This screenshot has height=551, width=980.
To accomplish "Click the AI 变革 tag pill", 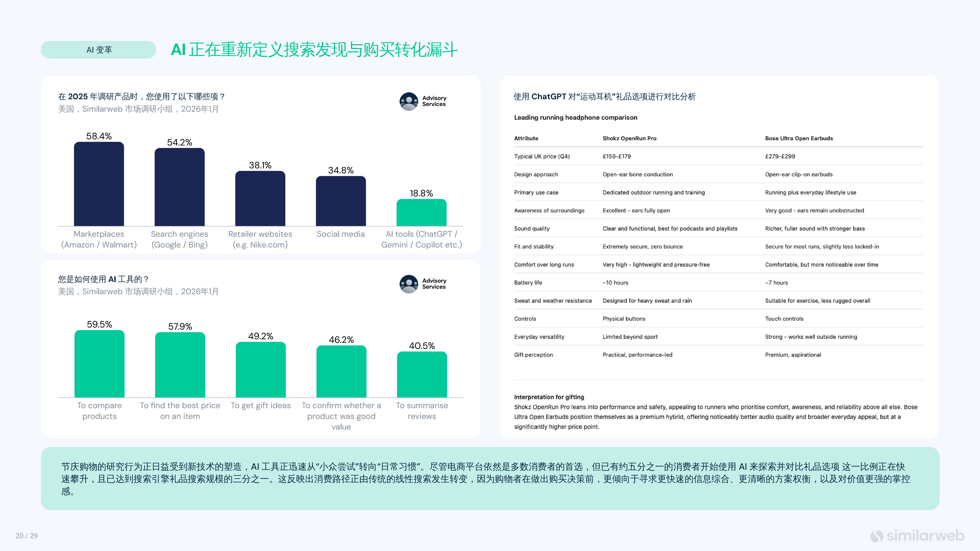I will pos(98,50).
